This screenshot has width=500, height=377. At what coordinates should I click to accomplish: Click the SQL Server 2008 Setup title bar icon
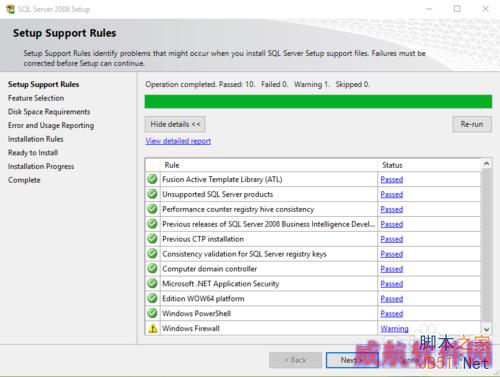tap(10, 9)
